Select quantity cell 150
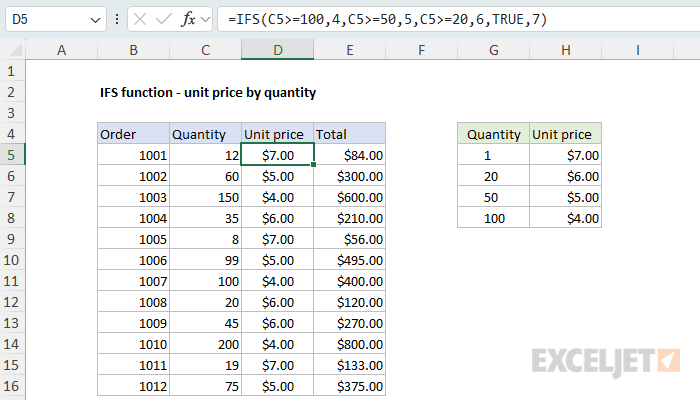Image resolution: width=700 pixels, height=400 pixels. [205, 197]
